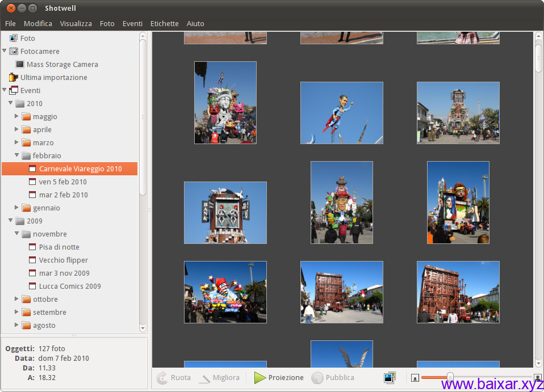544x392 pixels.
Task: Open the Ultima importazione entry
Action: coord(53,77)
